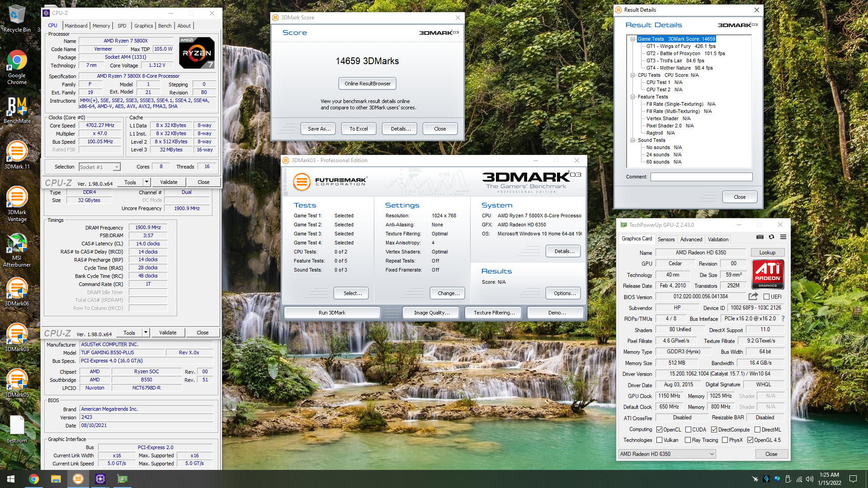The height and width of the screenshot is (488, 868).
Task: Collapse the Game Tests tree node
Action: 633,39
